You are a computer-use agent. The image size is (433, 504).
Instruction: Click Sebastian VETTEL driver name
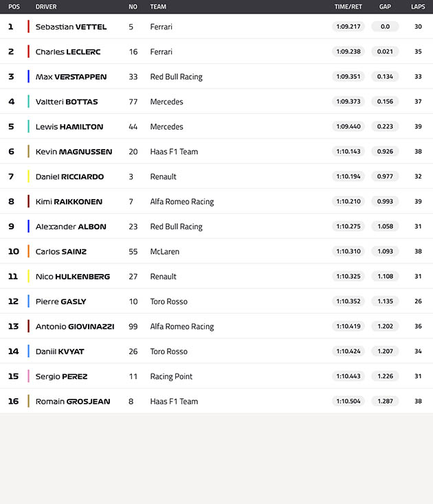[x=71, y=27]
